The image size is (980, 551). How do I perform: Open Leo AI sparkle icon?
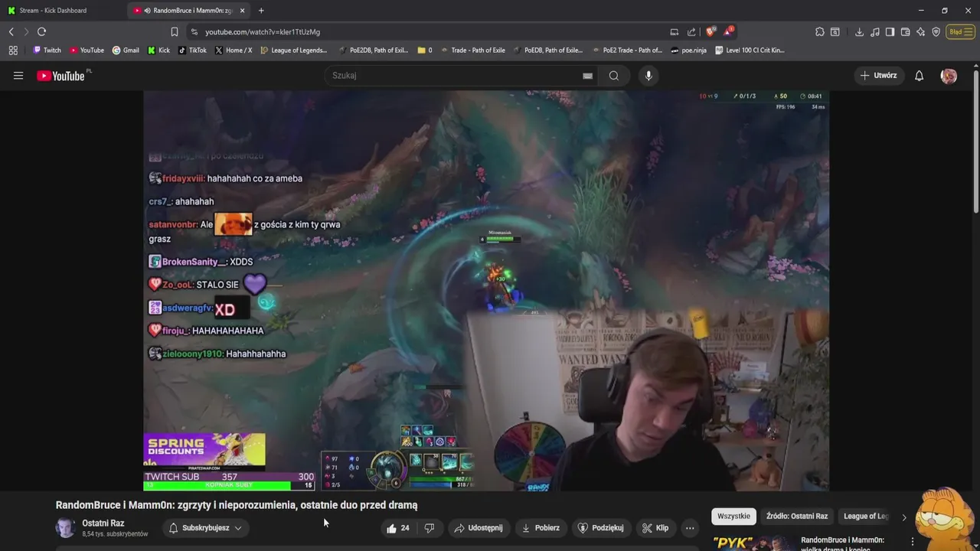coord(920,32)
